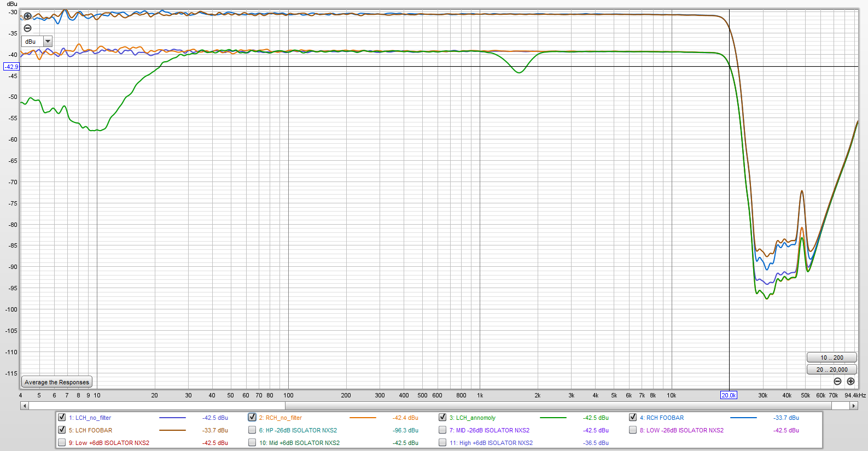868x451 pixels.
Task: Click the horizontal zoom-in plus icon at bottom right
Action: [850, 382]
